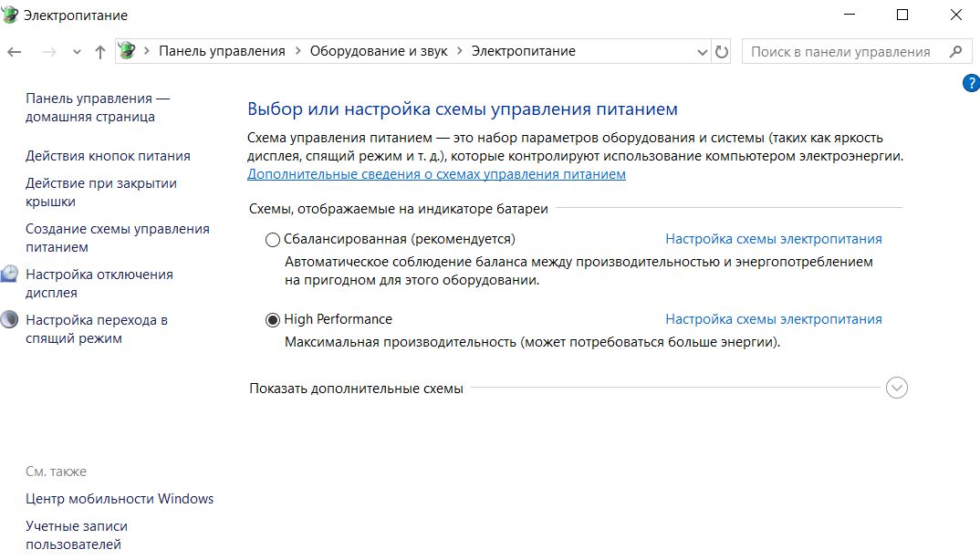Viewport: 980px width, 560px height.
Task: Open Центр мобильности Windows
Action: pyautogui.click(x=120, y=499)
